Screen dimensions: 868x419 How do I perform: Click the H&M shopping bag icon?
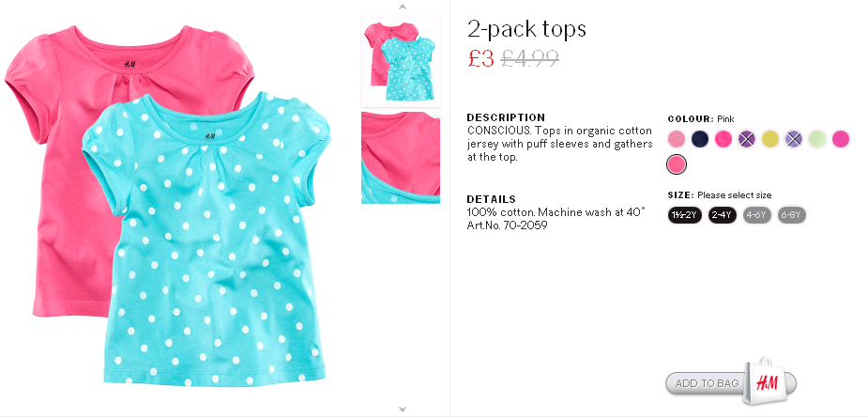tap(766, 381)
